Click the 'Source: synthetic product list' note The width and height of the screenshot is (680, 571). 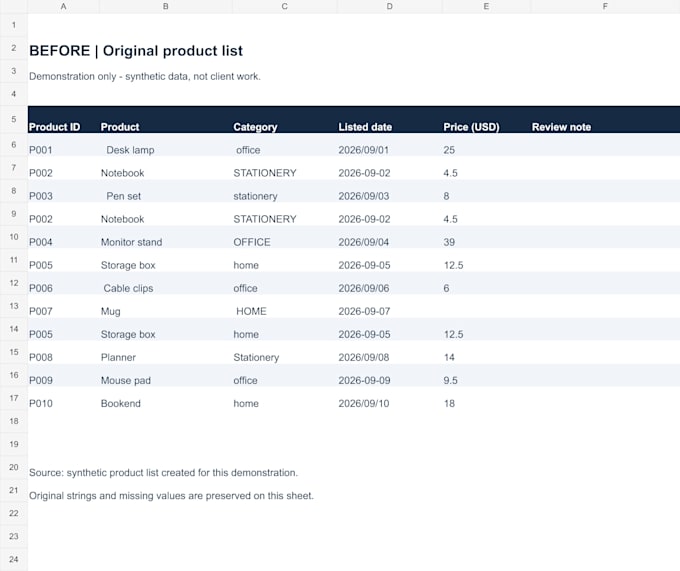click(163, 473)
